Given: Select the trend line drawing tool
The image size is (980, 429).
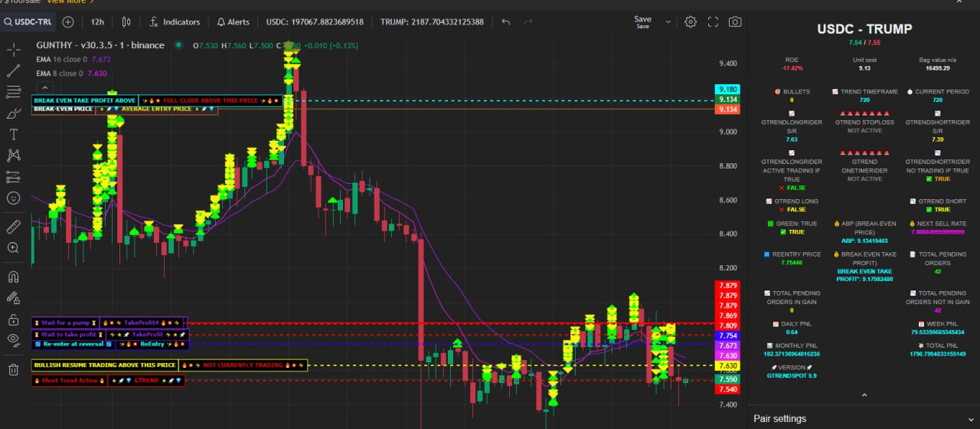Looking at the screenshot, I should pyautogui.click(x=13, y=71).
